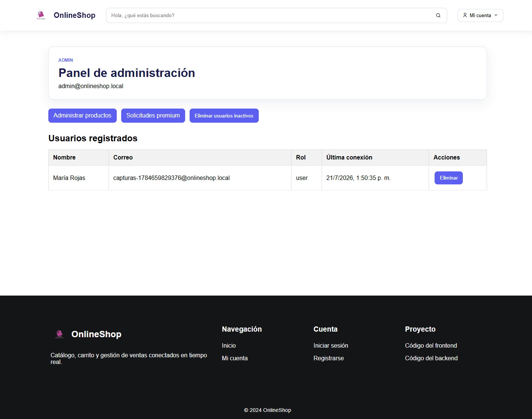Image resolution: width=532 pixels, height=419 pixels.
Task: Click Panel de administración heading
Action: (x=127, y=73)
